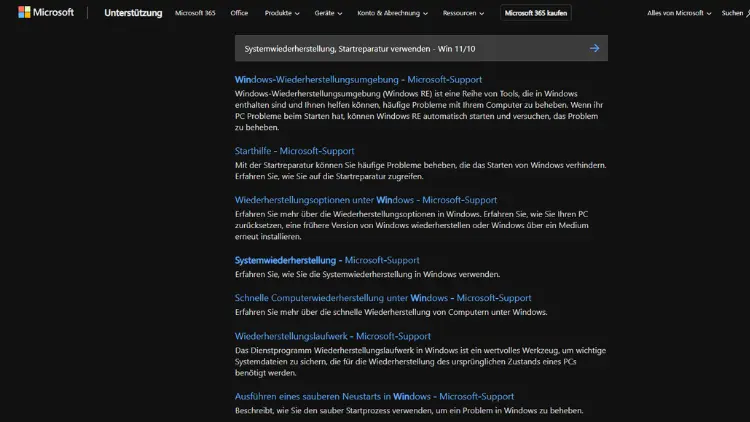Open the Unterstützung home link
This screenshot has width=750, height=422.
(x=133, y=13)
